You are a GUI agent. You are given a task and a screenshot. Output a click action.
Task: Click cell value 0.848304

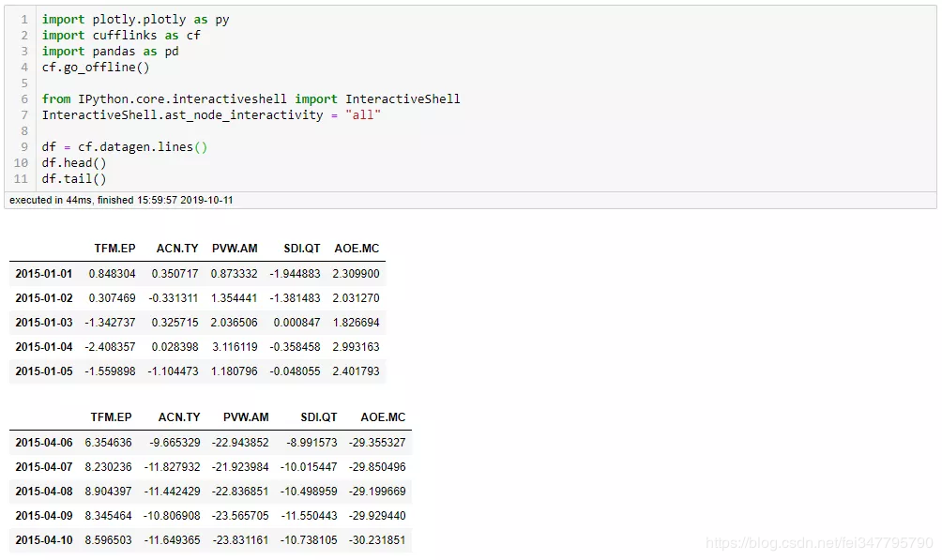coord(113,273)
